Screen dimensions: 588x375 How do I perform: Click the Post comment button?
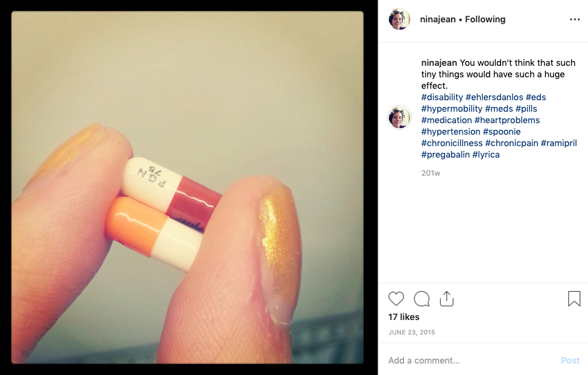click(x=570, y=361)
